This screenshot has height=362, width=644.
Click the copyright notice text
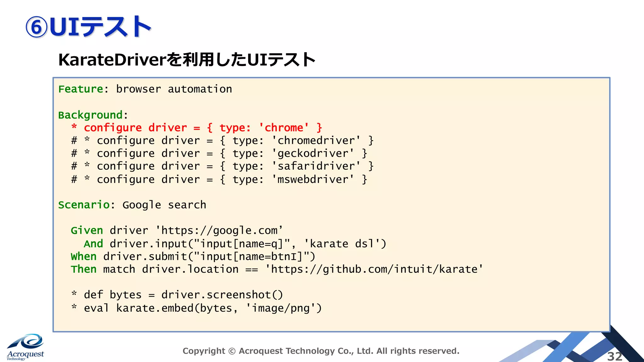[321, 351]
